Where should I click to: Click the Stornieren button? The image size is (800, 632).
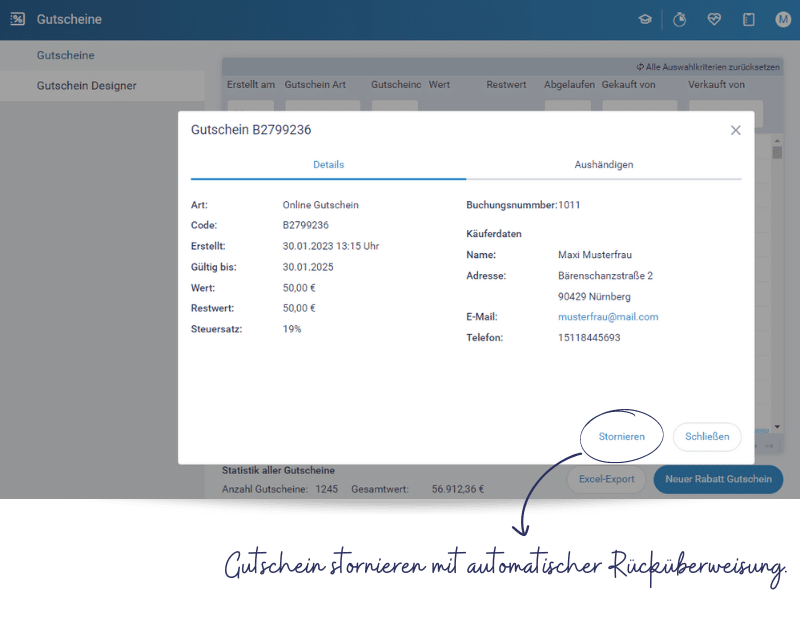click(621, 437)
